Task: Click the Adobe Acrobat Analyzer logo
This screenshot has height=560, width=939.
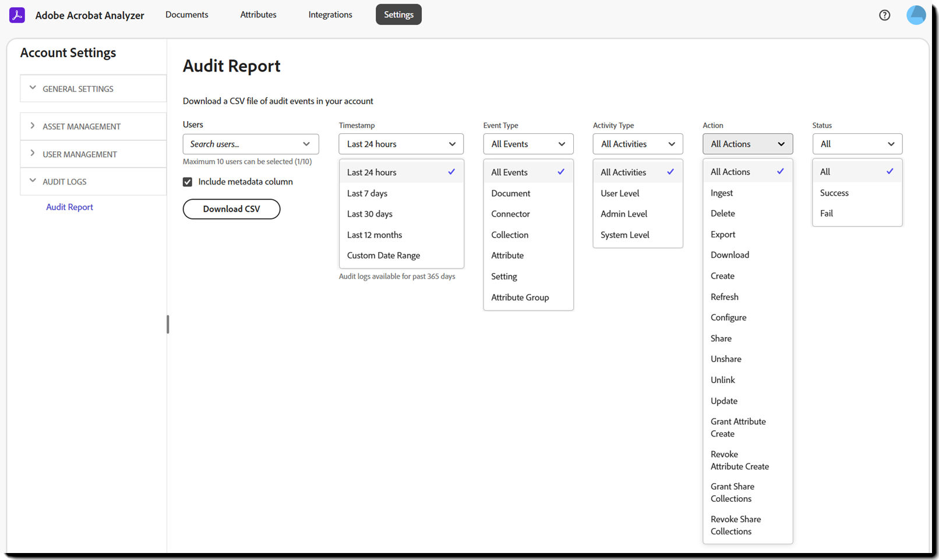Action: pyautogui.click(x=76, y=15)
